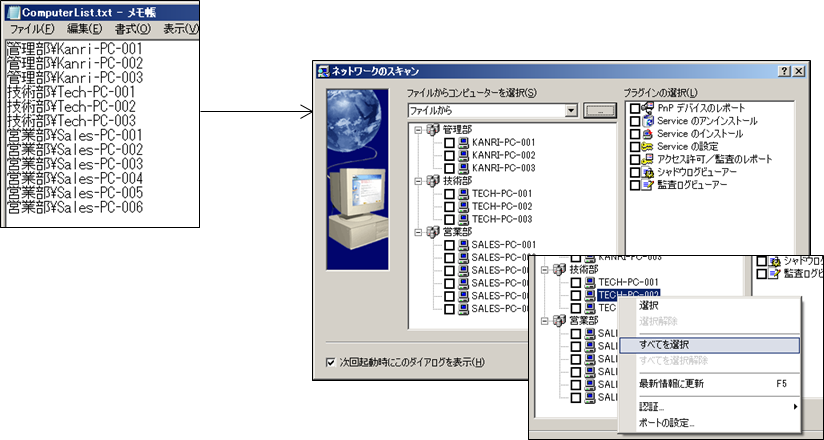This screenshot has height=440, width=824.
Task: Click the Notepad icon in ComputerList.txt title bar
Action: click(15, 12)
